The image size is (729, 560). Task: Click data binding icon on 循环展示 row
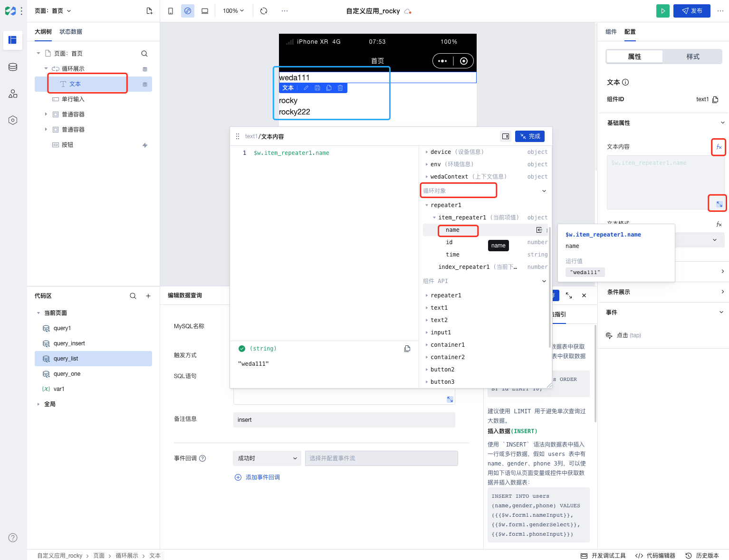coord(145,69)
